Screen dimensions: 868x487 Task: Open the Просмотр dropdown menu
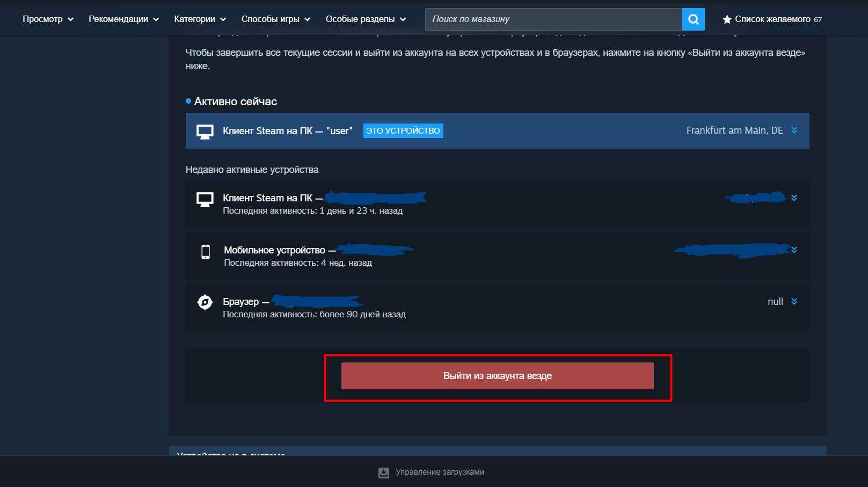[x=48, y=19]
